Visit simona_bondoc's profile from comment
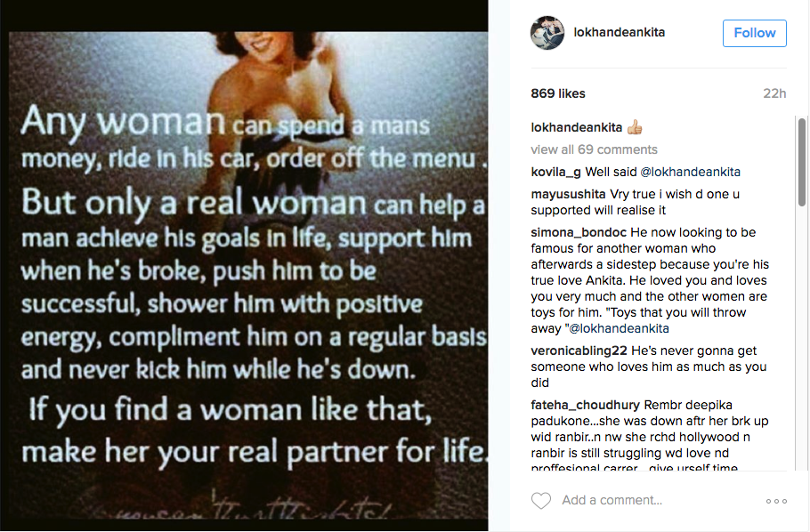The height and width of the screenshot is (532, 810). 579,232
